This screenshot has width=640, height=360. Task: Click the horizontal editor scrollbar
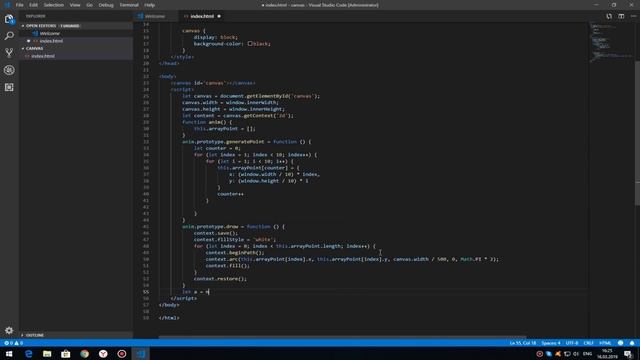(x=342, y=337)
